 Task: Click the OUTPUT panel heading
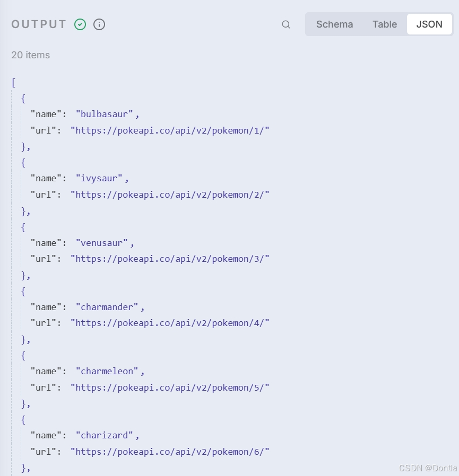[x=39, y=24]
